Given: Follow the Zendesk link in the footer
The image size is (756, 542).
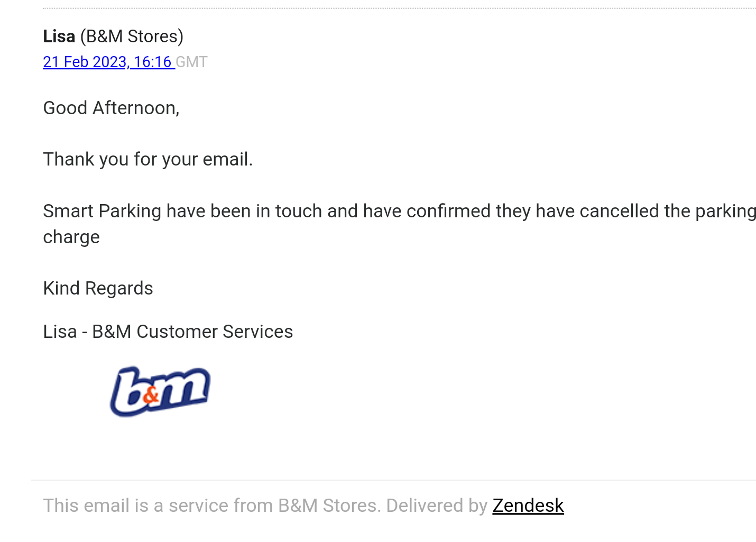Looking at the screenshot, I should pos(528,506).
